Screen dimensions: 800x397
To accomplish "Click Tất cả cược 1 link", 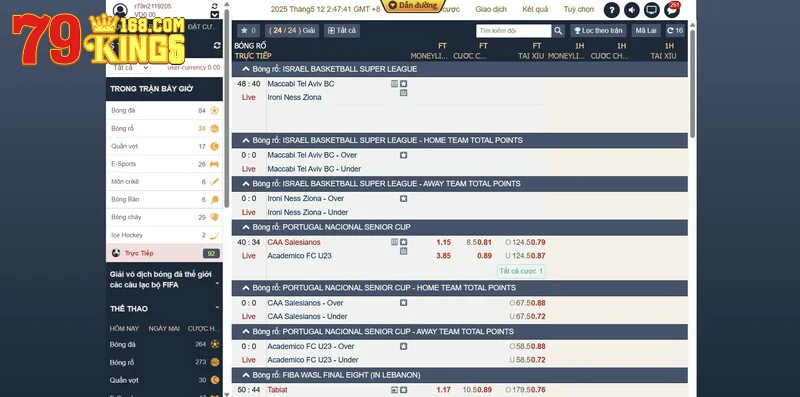I will pos(521,271).
